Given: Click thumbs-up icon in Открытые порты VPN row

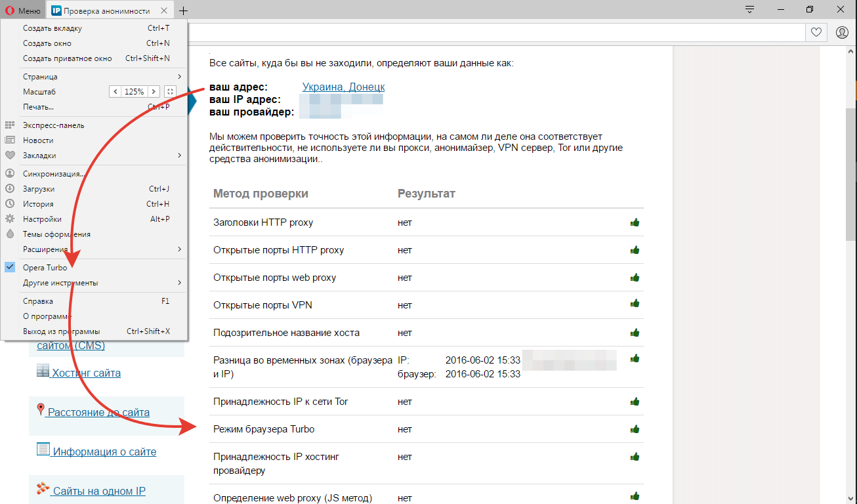Looking at the screenshot, I should (x=635, y=305).
